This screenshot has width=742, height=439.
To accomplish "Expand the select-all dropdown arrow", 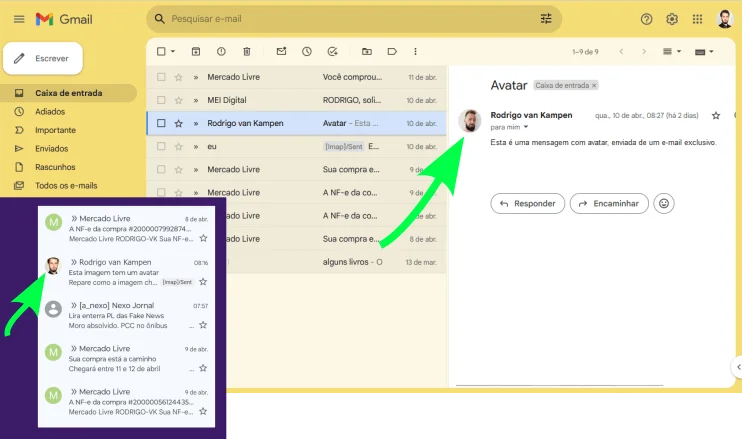I will coord(173,52).
